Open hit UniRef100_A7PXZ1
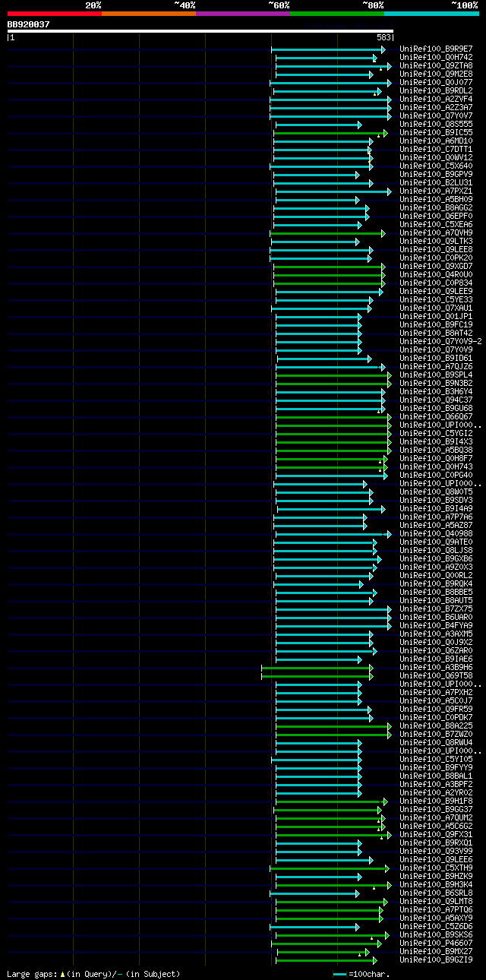This screenshot has width=486, height=980. pyautogui.click(x=436, y=191)
